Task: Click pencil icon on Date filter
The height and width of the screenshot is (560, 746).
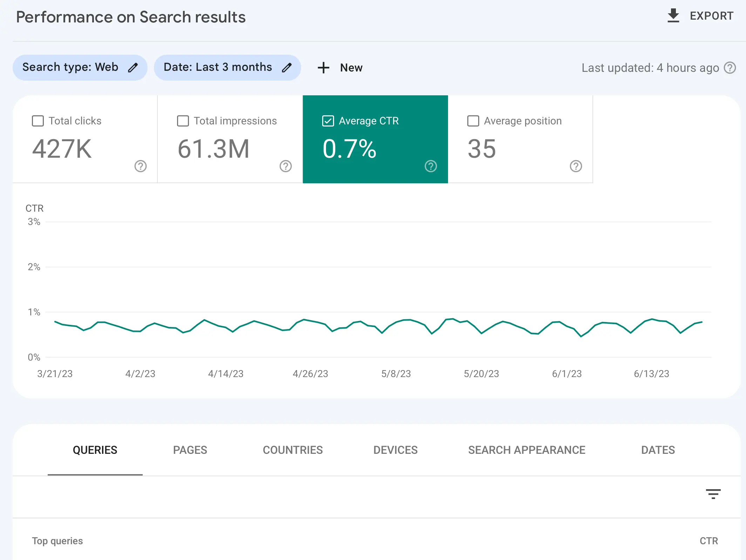Action: click(x=287, y=67)
